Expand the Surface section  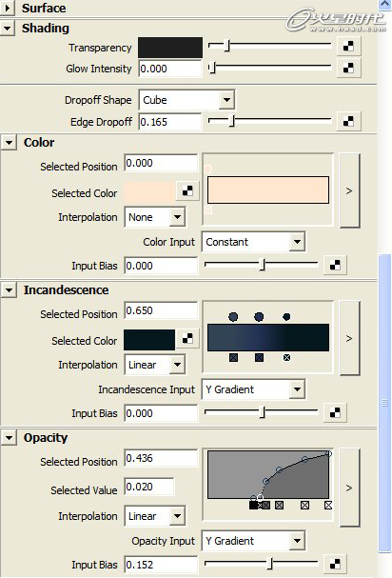pyautogui.click(x=8, y=8)
